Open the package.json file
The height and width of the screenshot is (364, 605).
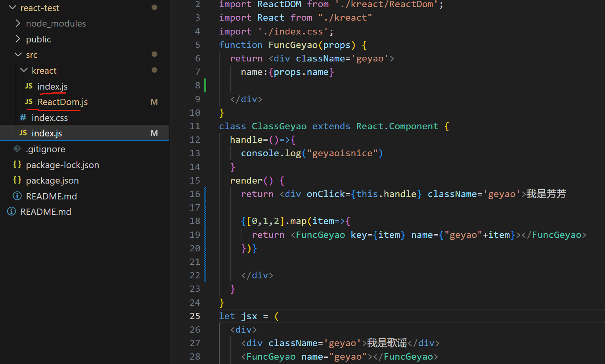(52, 180)
